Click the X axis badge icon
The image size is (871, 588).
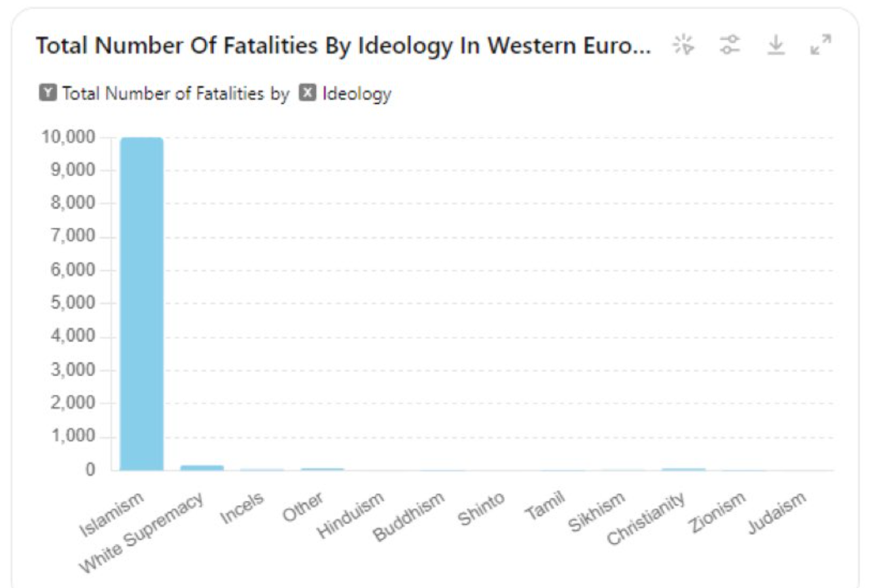pyautogui.click(x=308, y=93)
